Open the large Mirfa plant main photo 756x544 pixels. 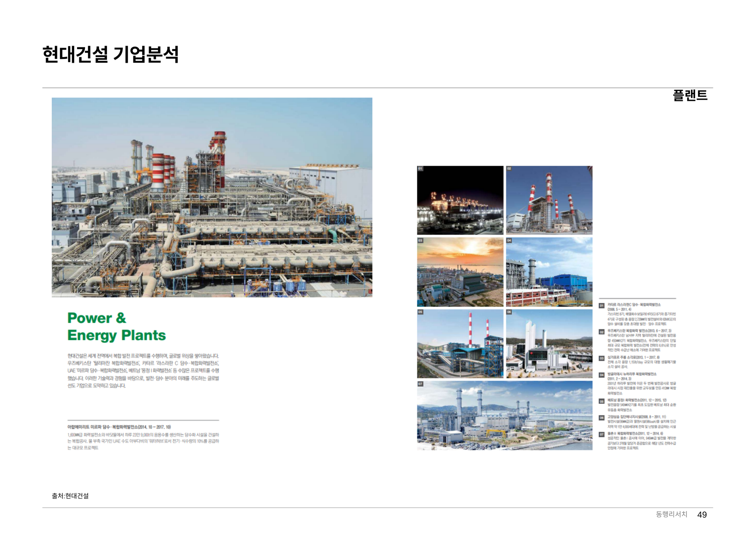tap(212, 197)
